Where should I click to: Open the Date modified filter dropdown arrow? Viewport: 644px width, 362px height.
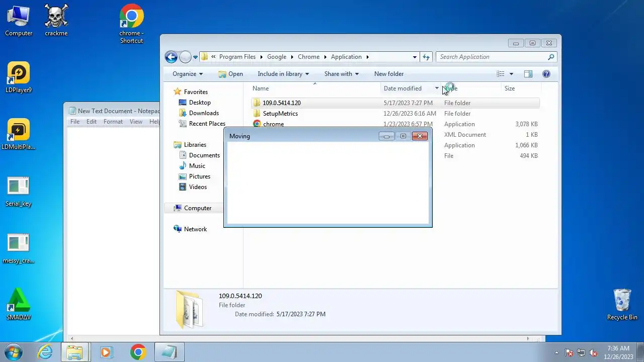click(x=437, y=88)
